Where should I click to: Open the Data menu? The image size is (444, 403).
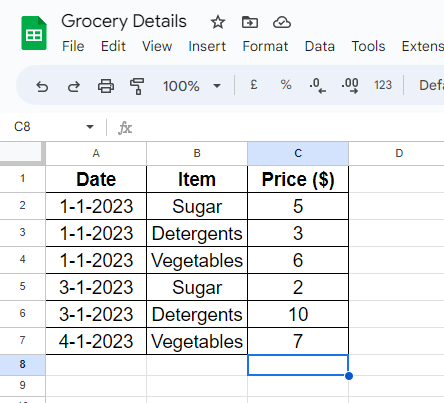point(320,46)
